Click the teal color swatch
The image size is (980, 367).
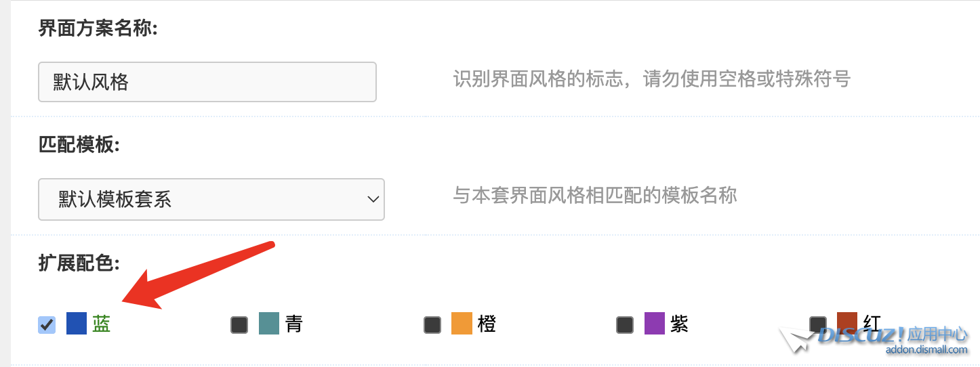coord(269,324)
